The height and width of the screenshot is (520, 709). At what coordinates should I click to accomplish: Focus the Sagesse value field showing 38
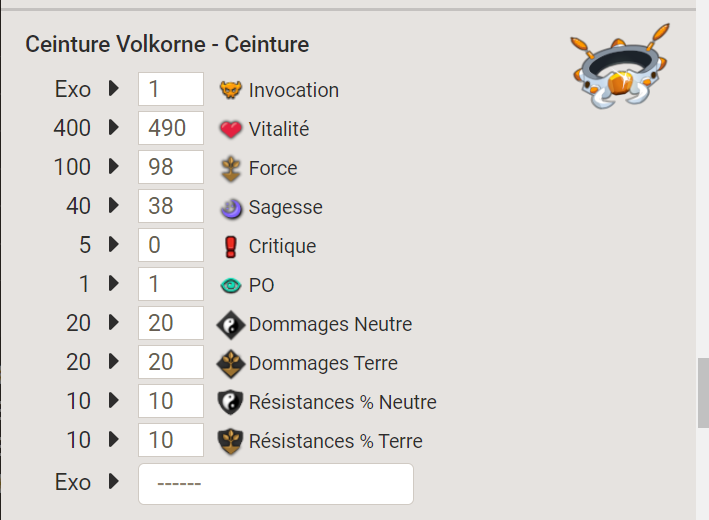click(x=171, y=206)
